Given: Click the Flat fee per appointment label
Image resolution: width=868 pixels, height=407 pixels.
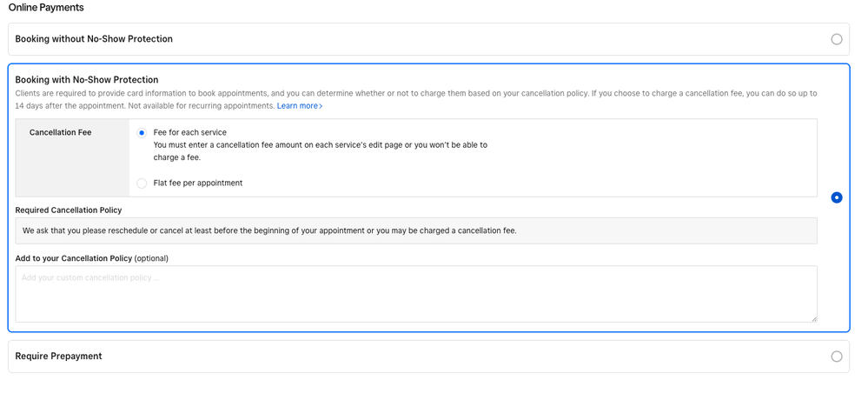Looking at the screenshot, I should coord(198,183).
